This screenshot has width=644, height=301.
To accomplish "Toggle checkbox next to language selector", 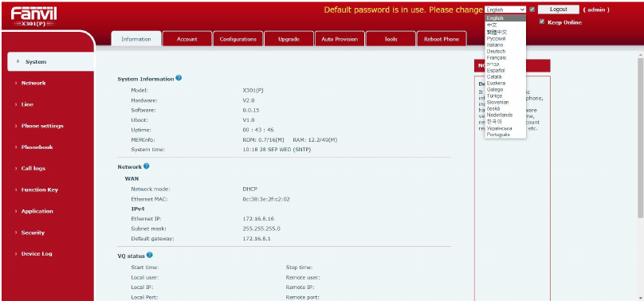I will [x=532, y=10].
